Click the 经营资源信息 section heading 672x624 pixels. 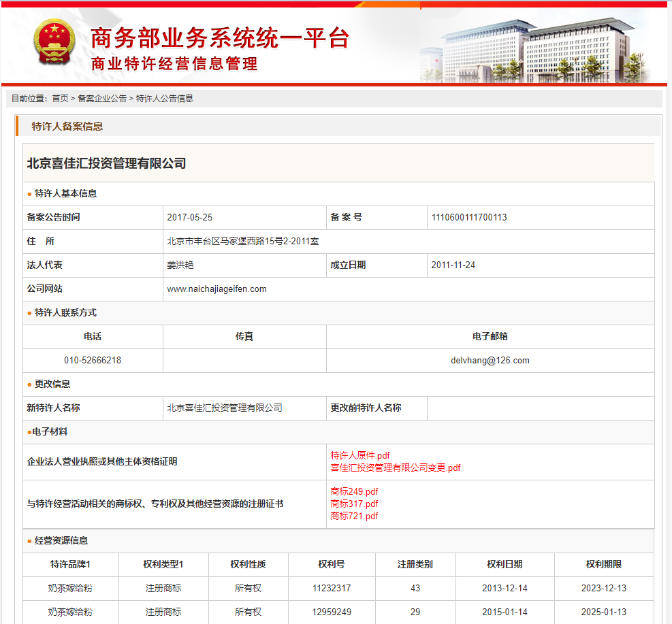point(61,540)
